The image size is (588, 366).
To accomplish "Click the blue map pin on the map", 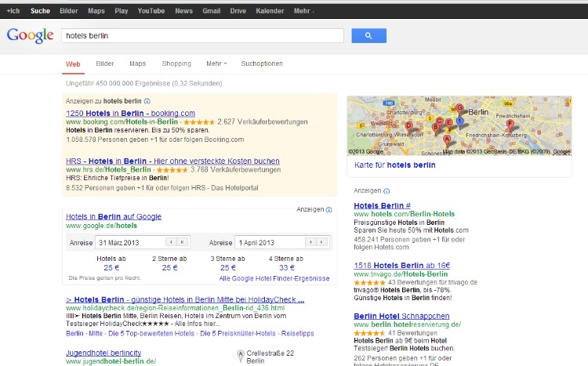I will coord(459,122).
